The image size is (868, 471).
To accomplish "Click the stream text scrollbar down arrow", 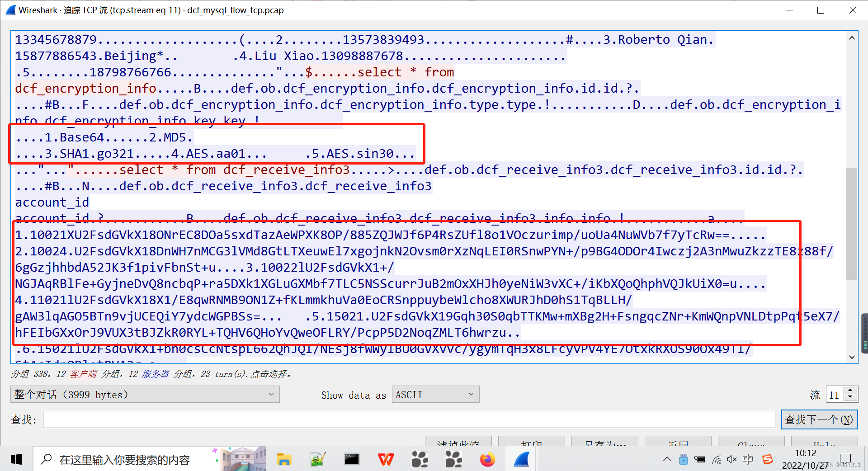I will [852, 357].
